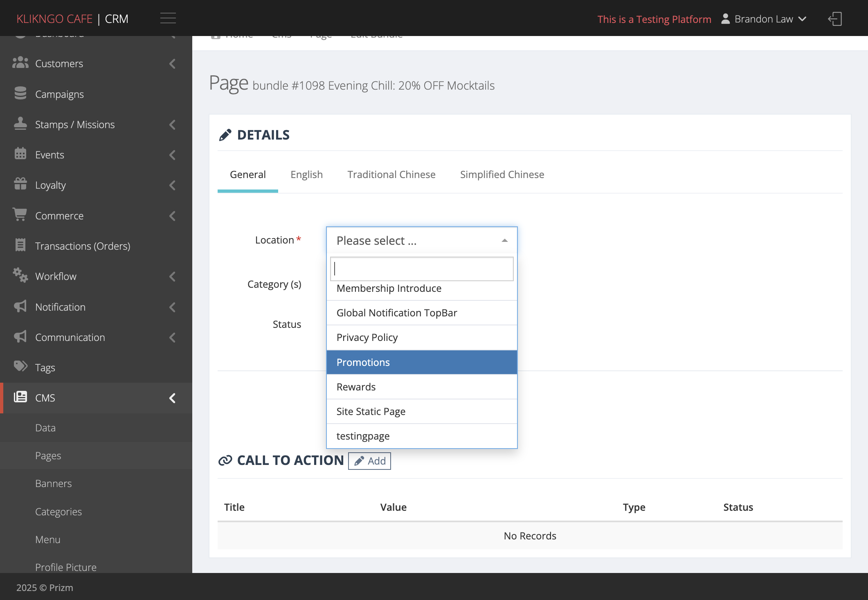Screen dimensions: 868x600
Task: Choose Global Notification TopBar option
Action: 422,313
